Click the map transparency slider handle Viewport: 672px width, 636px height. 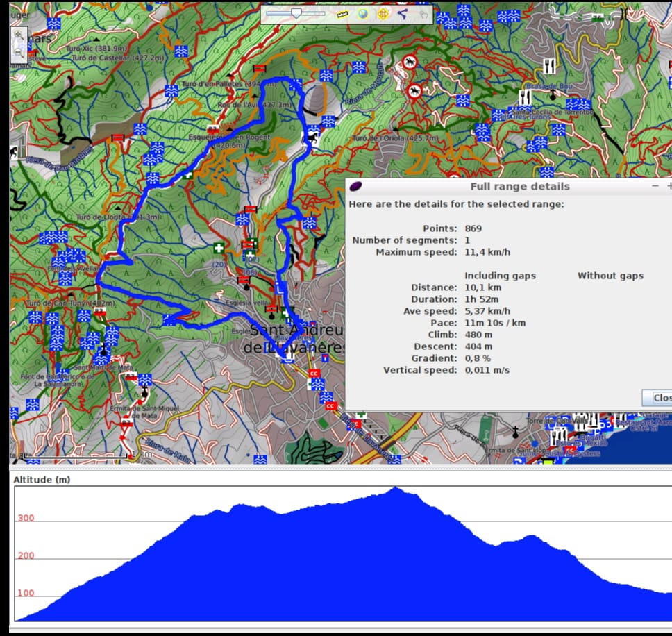click(x=296, y=12)
